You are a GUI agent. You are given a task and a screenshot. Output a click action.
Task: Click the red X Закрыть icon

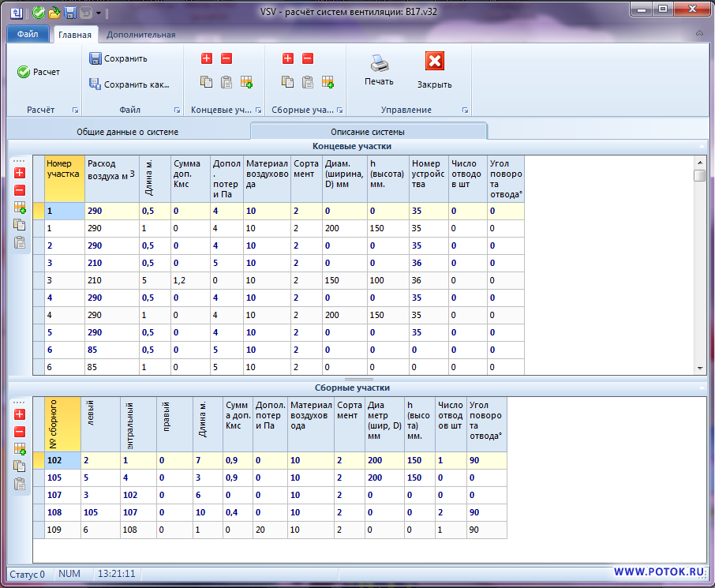coord(434,62)
